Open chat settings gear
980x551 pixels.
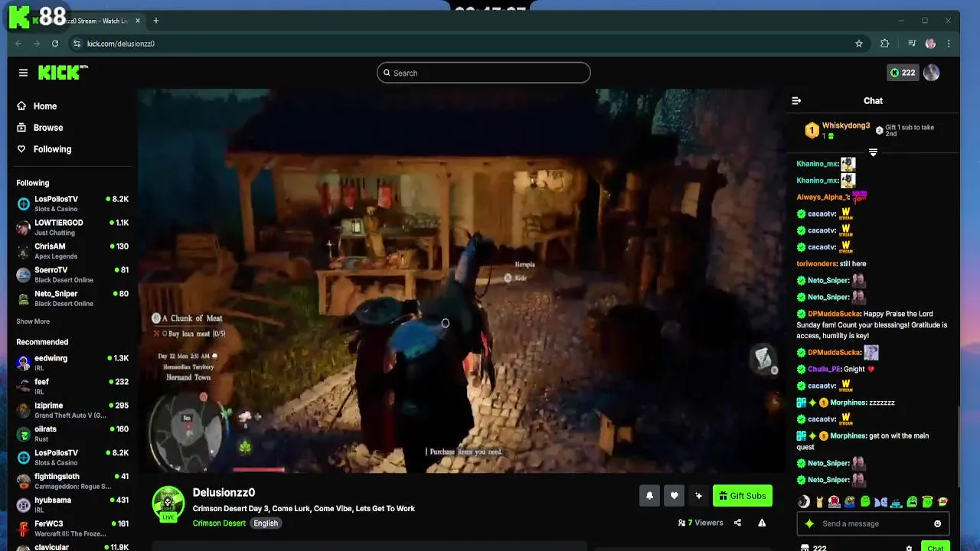click(x=909, y=548)
